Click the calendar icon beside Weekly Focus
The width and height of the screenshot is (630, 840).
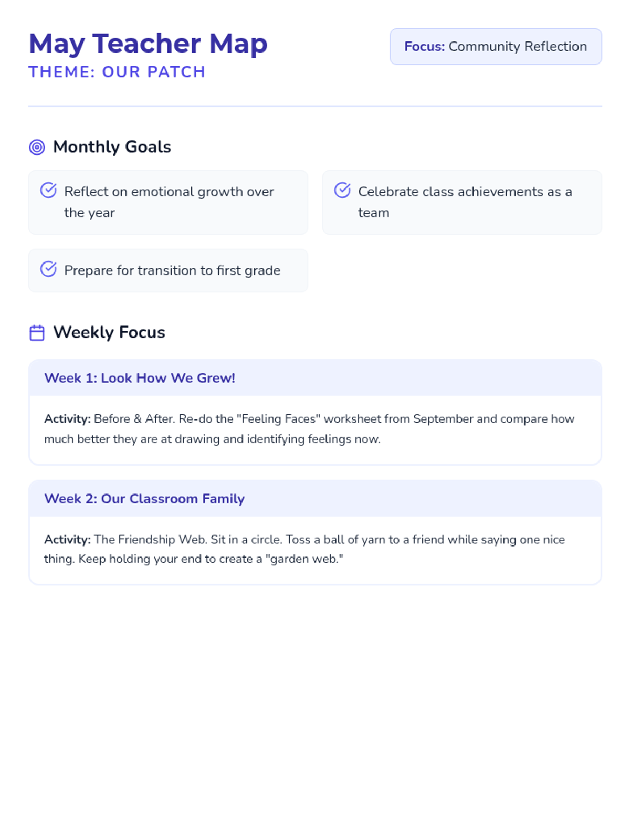click(x=37, y=333)
